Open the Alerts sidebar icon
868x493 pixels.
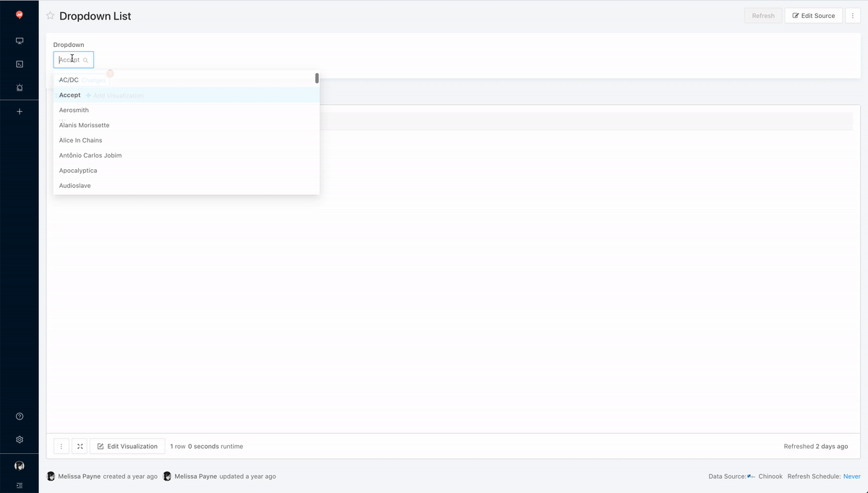point(19,87)
